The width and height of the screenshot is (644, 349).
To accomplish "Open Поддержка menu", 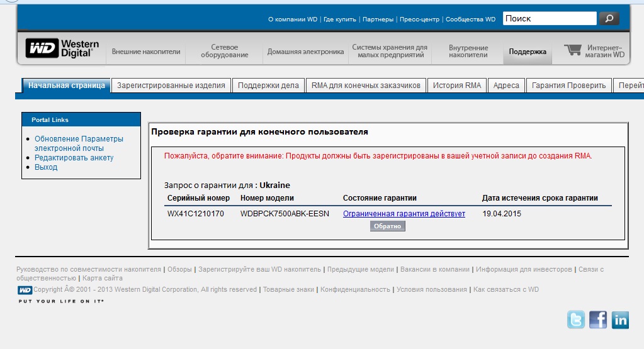I will [x=528, y=52].
